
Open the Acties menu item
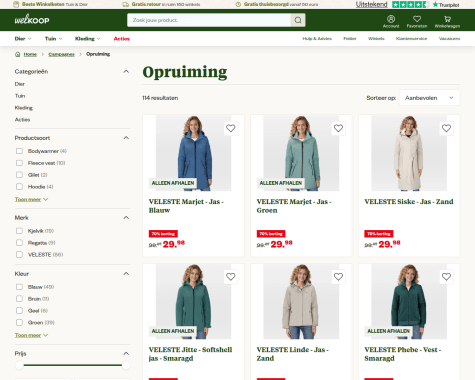tap(122, 39)
